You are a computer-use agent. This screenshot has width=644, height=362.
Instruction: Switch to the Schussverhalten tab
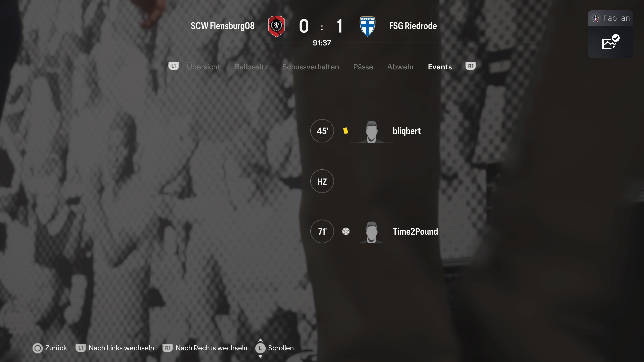tap(311, 67)
